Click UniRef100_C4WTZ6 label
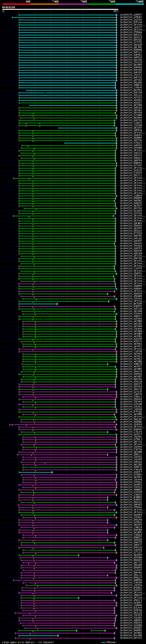 pyautogui.click(x=131, y=394)
